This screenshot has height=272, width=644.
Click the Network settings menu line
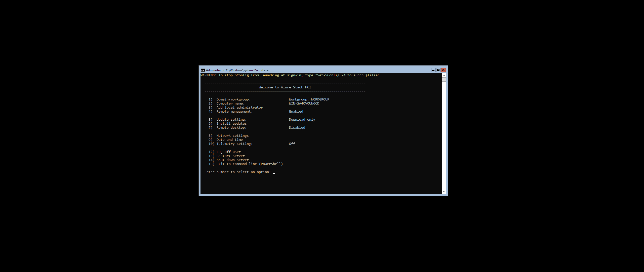[232, 136]
